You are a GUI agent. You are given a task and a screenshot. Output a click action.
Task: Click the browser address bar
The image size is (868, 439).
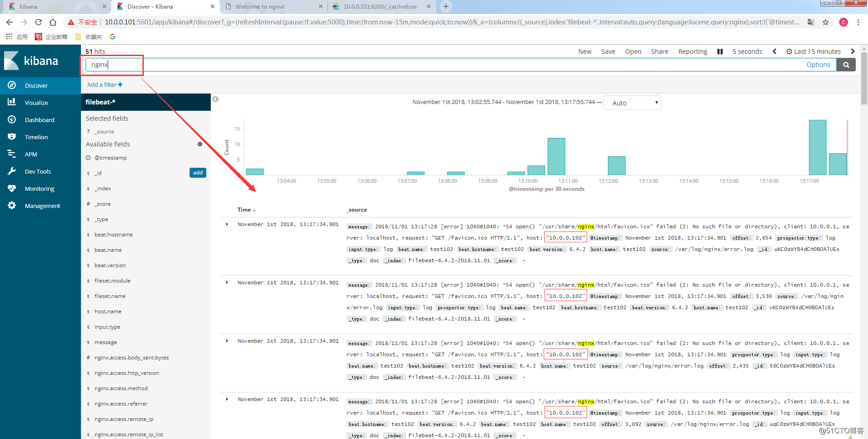coord(451,22)
